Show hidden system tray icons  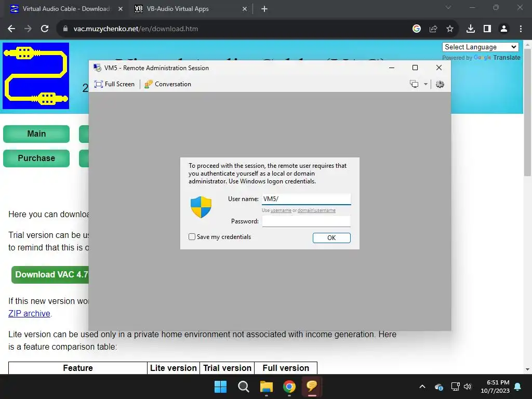[422, 387]
